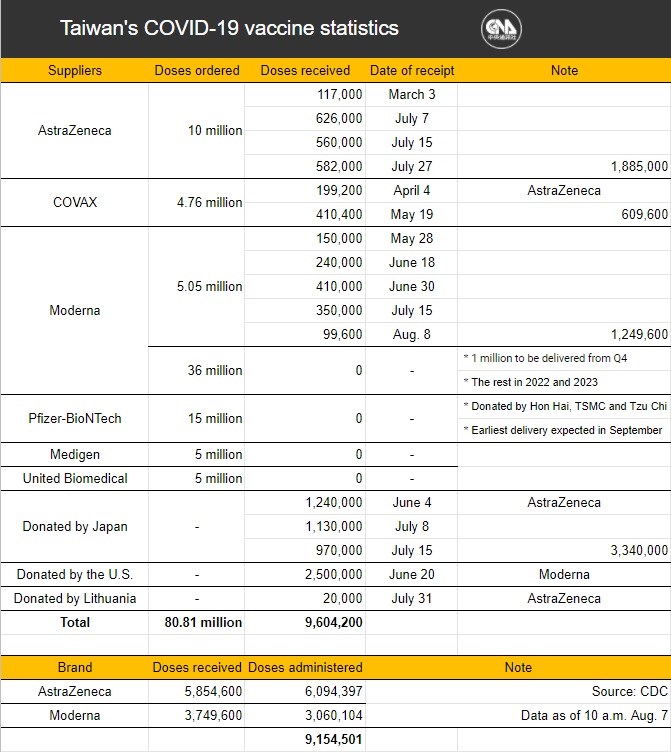This screenshot has height=752, width=671.
Task: Click the Pfizer-BioNTech supplier cell
Action: [x=75, y=418]
